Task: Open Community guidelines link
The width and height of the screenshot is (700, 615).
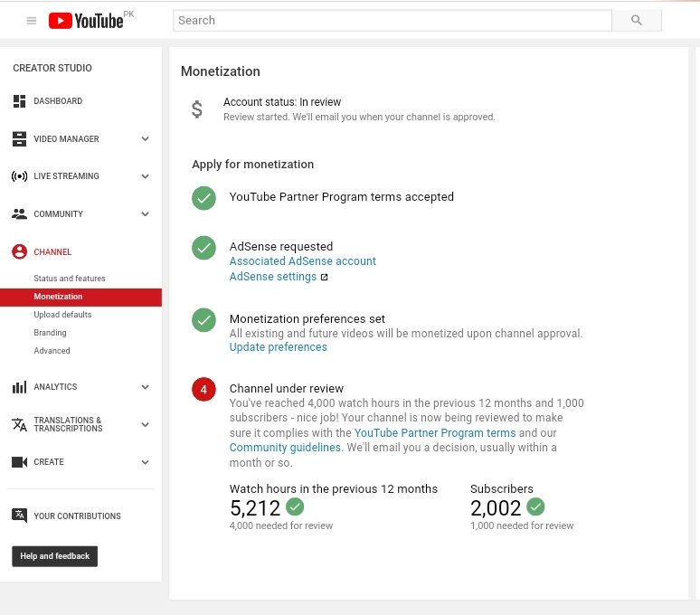Action: (x=285, y=448)
